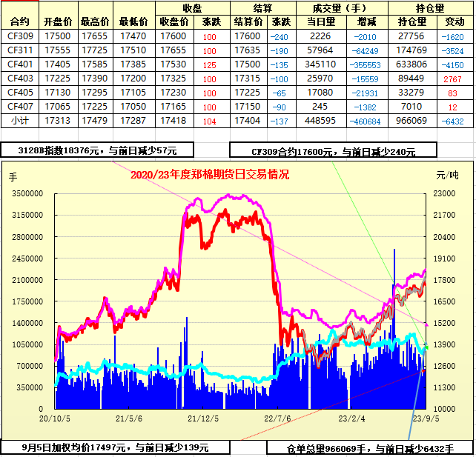Click the CF403 position change value 2767
Image resolution: width=476 pixels, height=457 pixels.
452,79
